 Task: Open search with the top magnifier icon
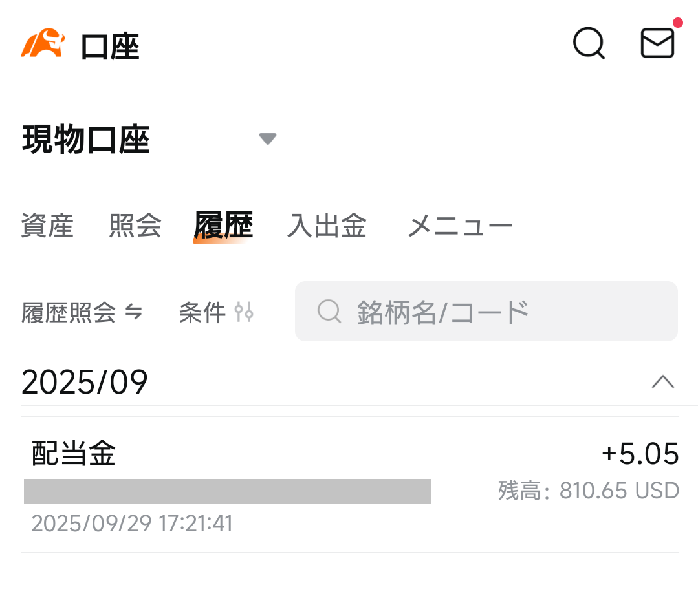click(589, 44)
